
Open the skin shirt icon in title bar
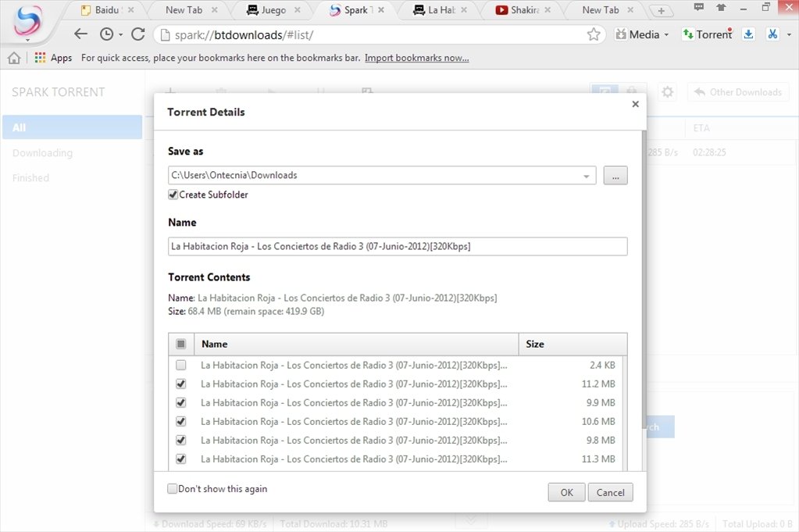click(x=721, y=7)
